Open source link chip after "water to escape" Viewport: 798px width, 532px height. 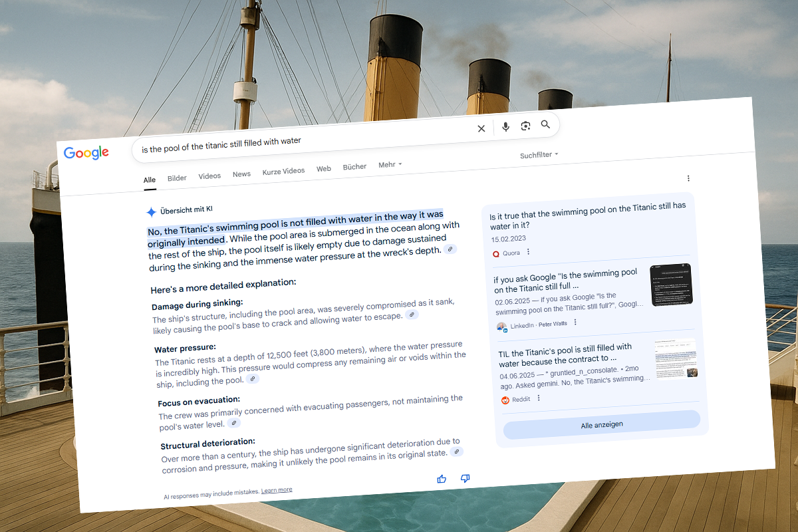tap(412, 314)
